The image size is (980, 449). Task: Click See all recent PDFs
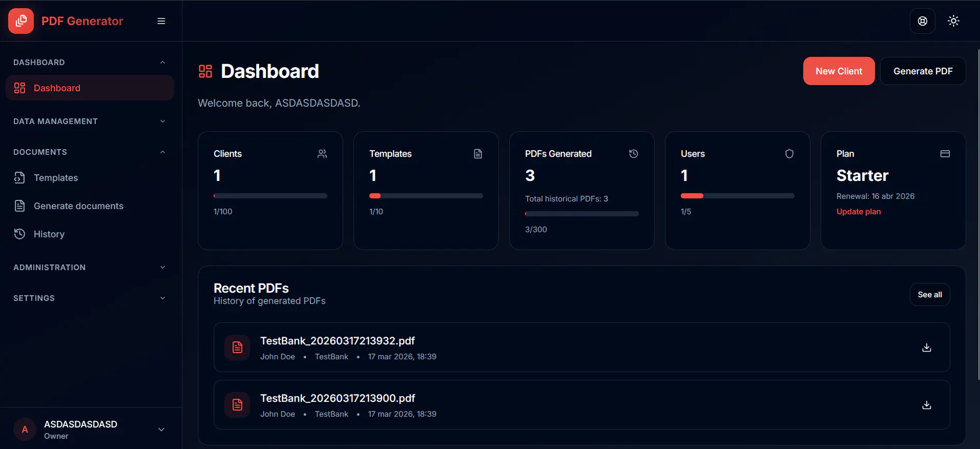point(930,295)
